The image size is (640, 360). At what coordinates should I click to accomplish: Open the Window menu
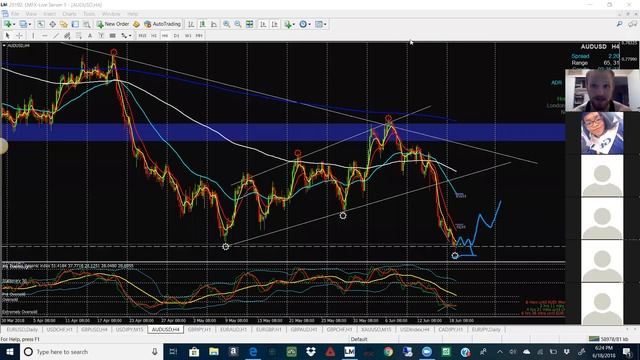click(111, 14)
